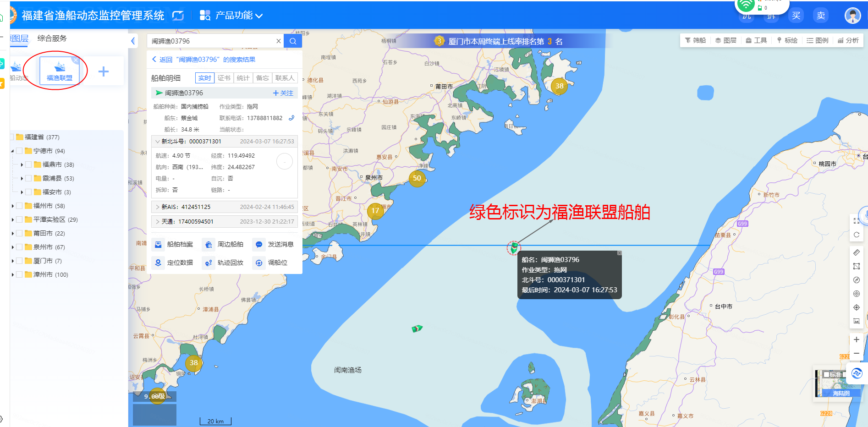Viewport: 868px width, 427px height.
Task: Open 定位数据 positioning data
Action: pos(158,263)
